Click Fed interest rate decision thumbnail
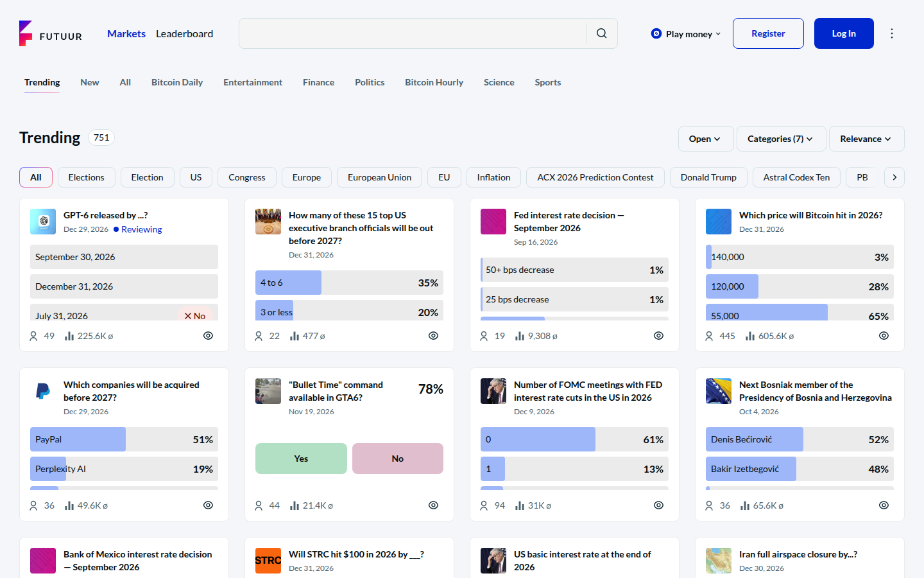924x578 pixels. 493,222
